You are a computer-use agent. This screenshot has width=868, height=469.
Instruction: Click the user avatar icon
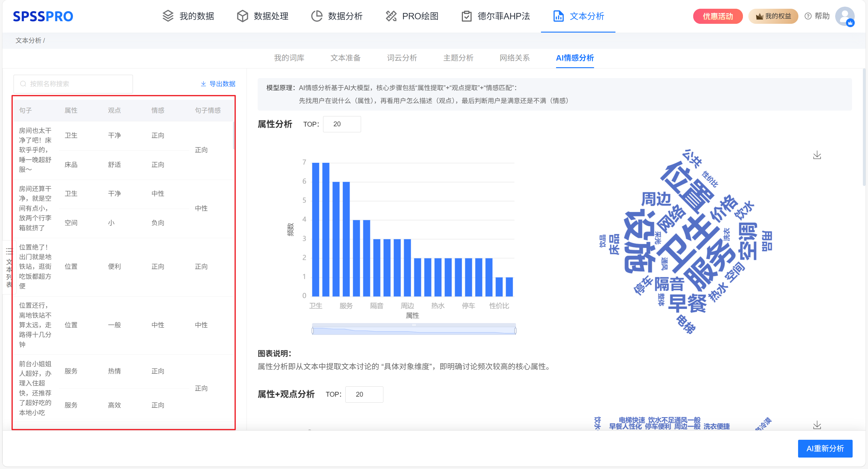(844, 16)
